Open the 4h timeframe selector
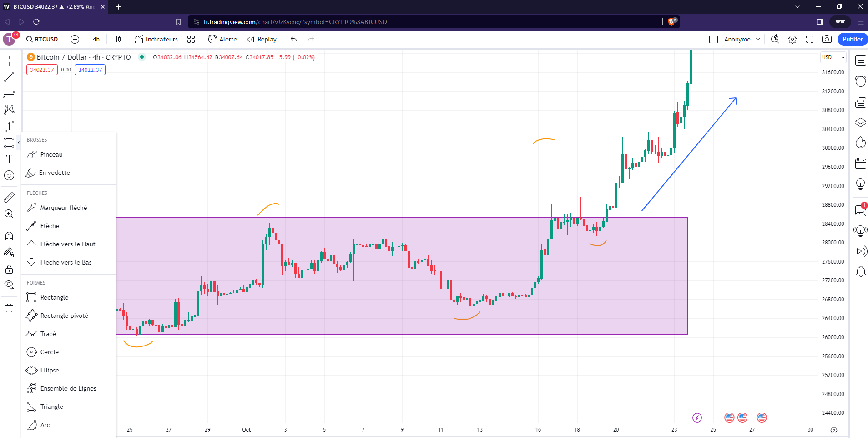Image resolution: width=868 pixels, height=438 pixels. [x=96, y=39]
